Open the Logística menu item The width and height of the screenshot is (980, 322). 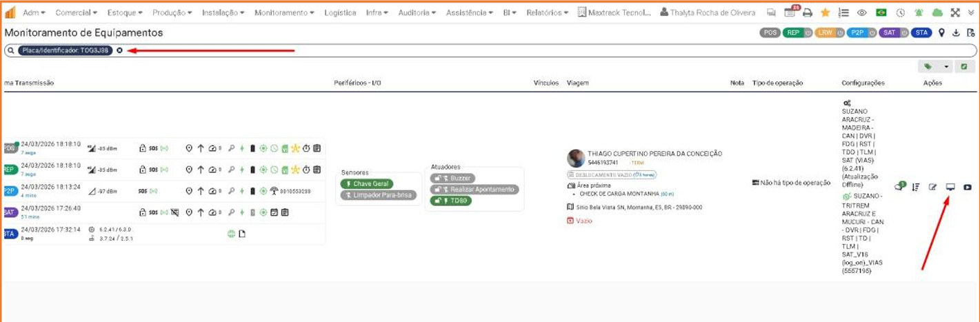[340, 12]
